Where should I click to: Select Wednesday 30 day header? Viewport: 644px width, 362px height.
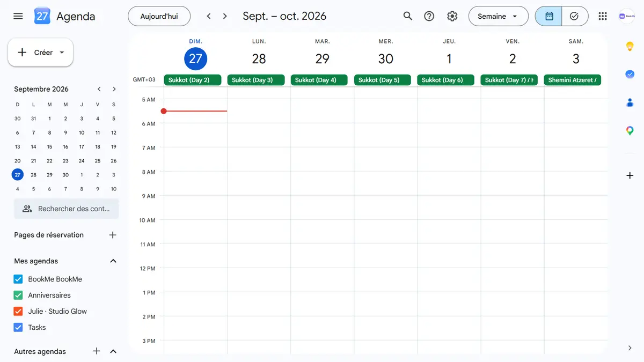pos(386,58)
